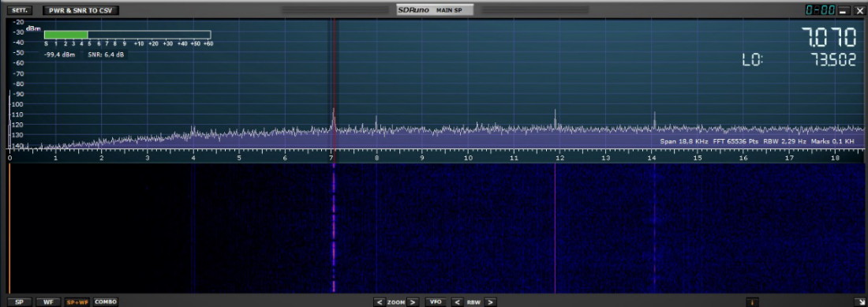
Task: Click the signal peak near 12 on spectrum
Action: [555, 119]
